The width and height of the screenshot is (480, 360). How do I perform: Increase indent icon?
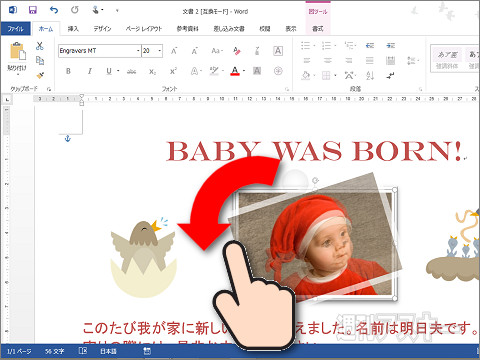point(391,45)
